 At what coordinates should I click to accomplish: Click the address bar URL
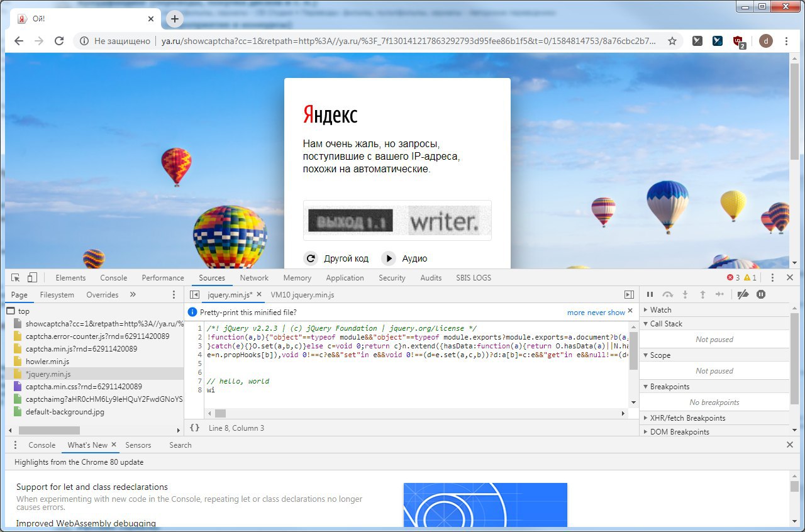click(x=409, y=41)
